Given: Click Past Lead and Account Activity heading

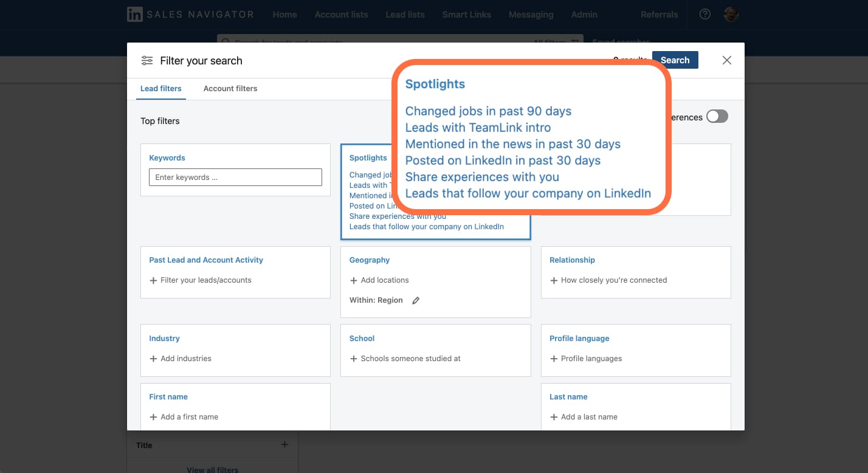Looking at the screenshot, I should pyautogui.click(x=206, y=260).
